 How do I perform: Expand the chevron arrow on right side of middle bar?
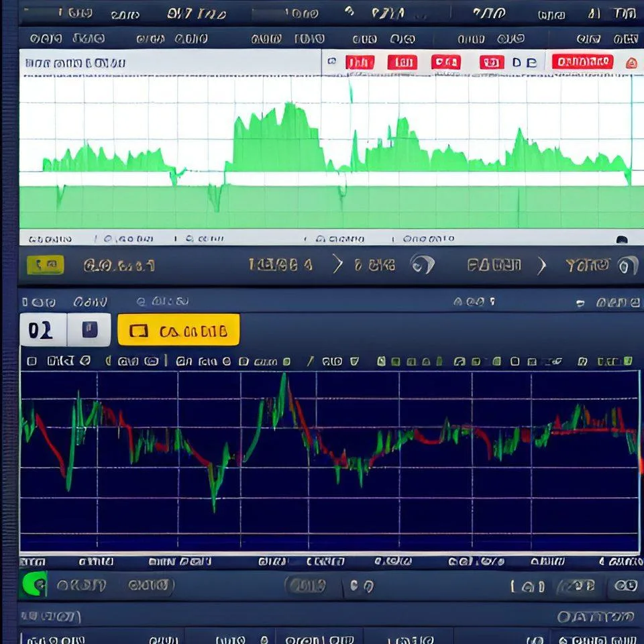(x=541, y=266)
